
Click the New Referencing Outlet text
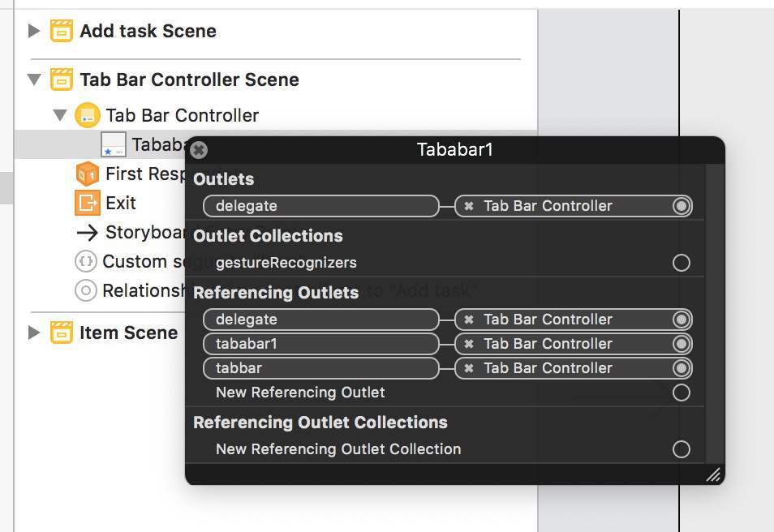coord(300,393)
